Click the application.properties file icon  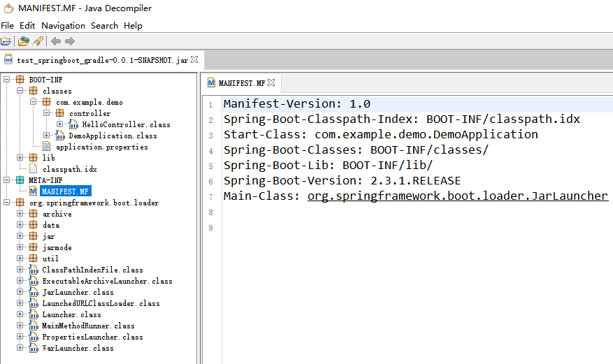[47, 147]
